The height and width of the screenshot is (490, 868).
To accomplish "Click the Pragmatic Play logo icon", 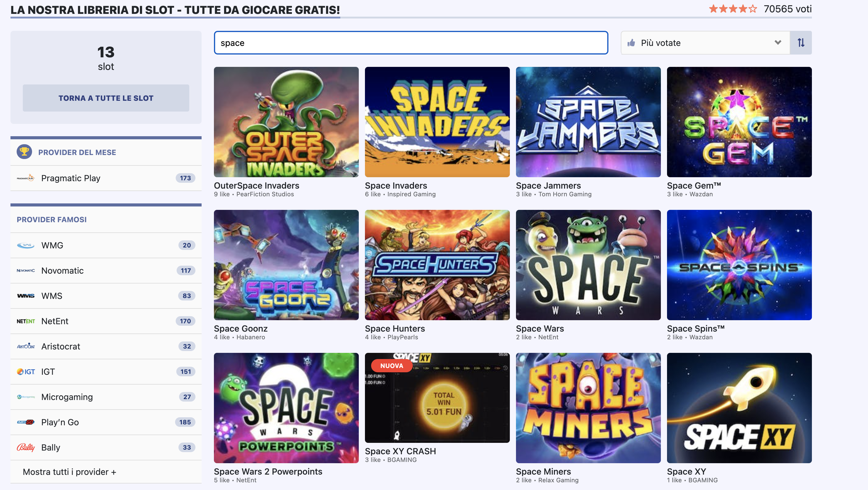I will pos(26,178).
